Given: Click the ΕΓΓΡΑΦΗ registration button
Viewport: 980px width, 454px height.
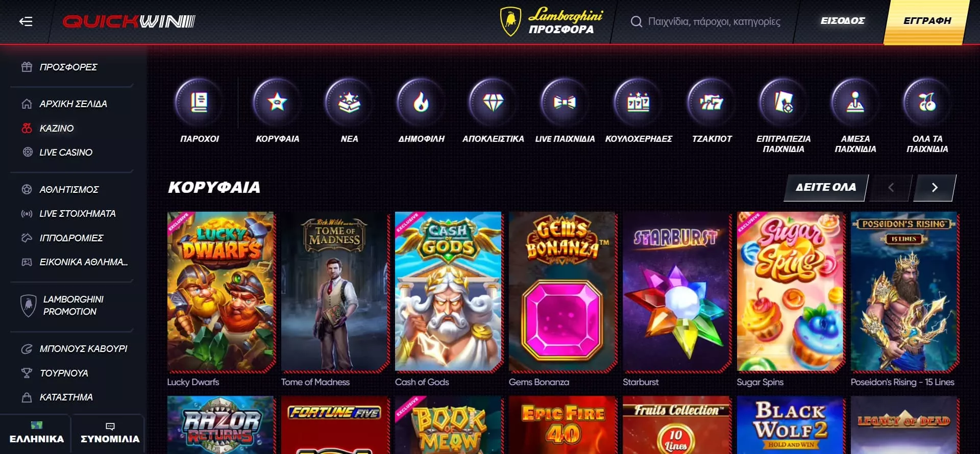Looking at the screenshot, I should (926, 21).
